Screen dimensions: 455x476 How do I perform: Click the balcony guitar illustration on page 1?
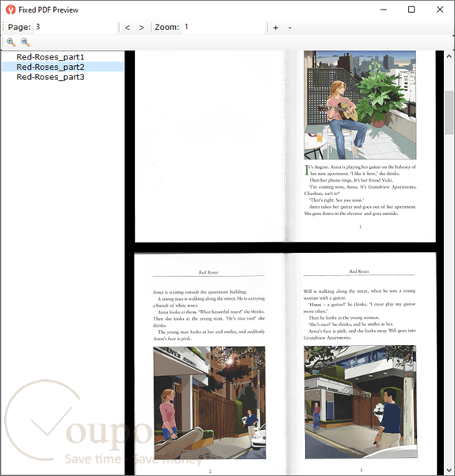pyautogui.click(x=360, y=105)
